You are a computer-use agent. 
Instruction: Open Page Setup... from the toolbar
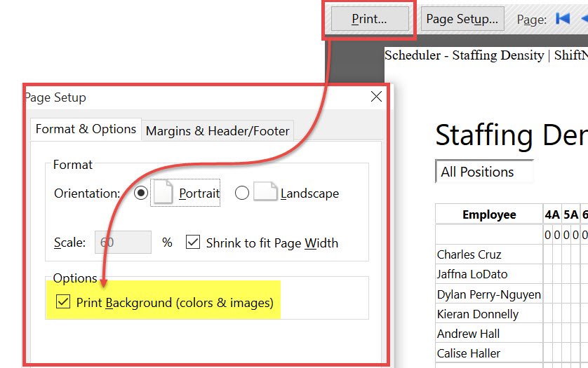coord(462,19)
